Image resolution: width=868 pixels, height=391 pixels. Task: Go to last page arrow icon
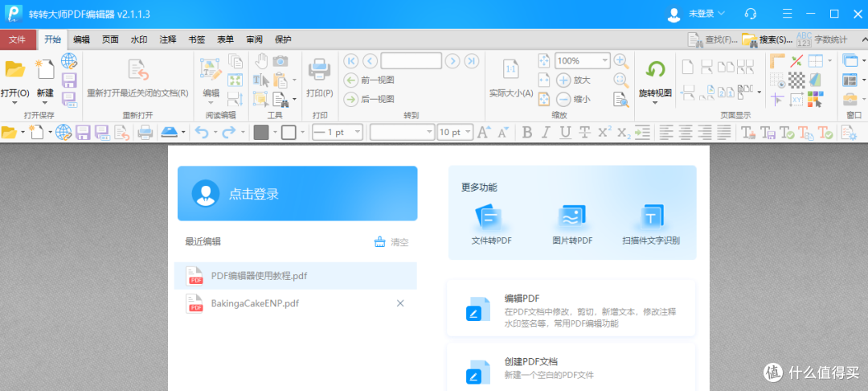(x=471, y=61)
